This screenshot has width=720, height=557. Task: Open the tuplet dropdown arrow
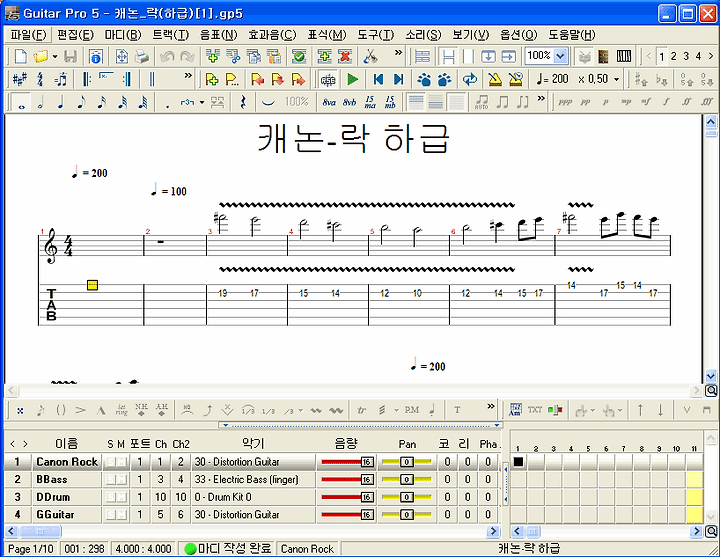click(202, 102)
